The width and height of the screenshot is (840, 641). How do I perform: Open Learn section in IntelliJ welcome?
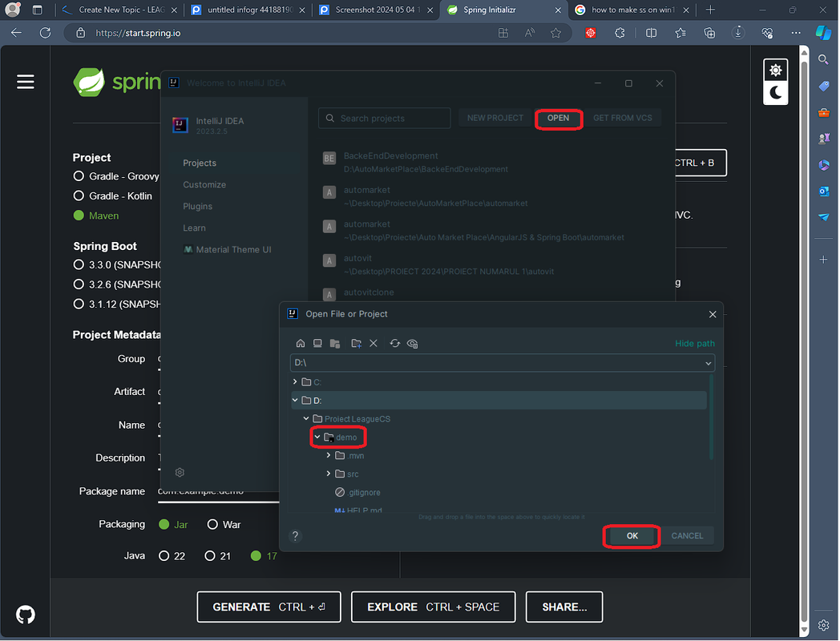click(195, 228)
